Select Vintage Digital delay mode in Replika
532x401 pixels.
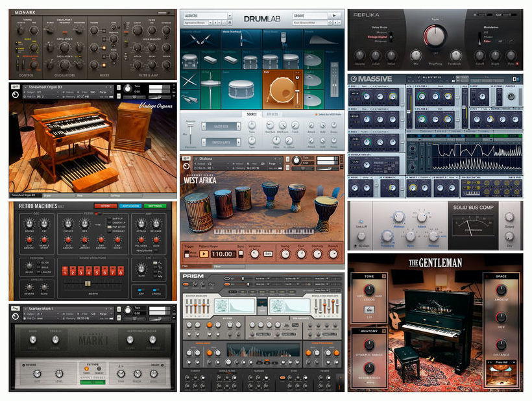[377, 37]
